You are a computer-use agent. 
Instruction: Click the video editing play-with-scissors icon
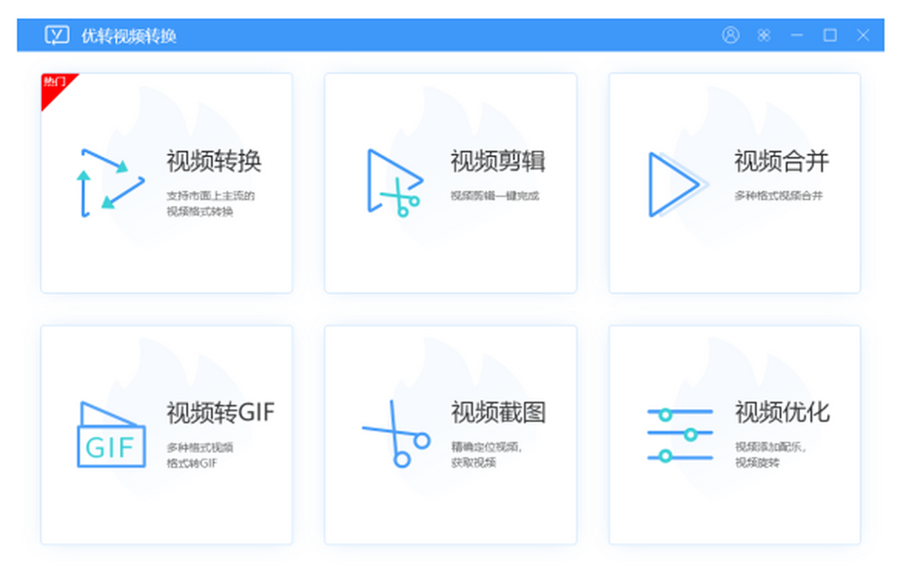pyautogui.click(x=394, y=183)
